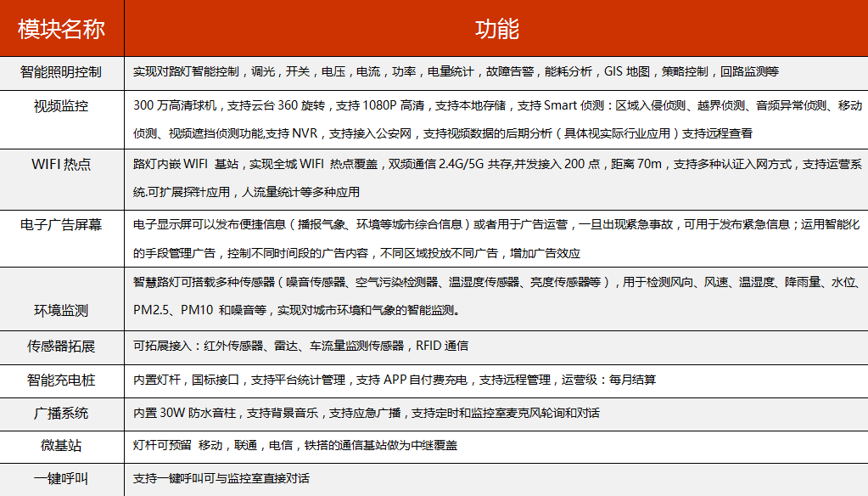Click the description starting 可拓展接入：红外传感器

(x=301, y=346)
